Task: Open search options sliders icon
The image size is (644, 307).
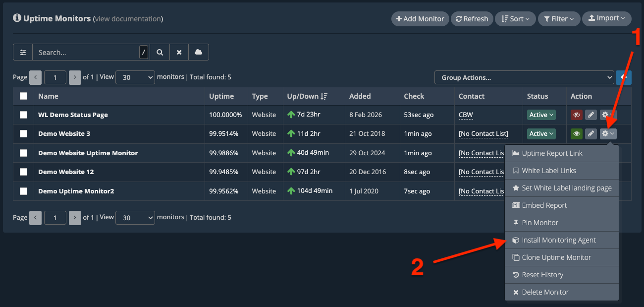Action: [x=23, y=52]
